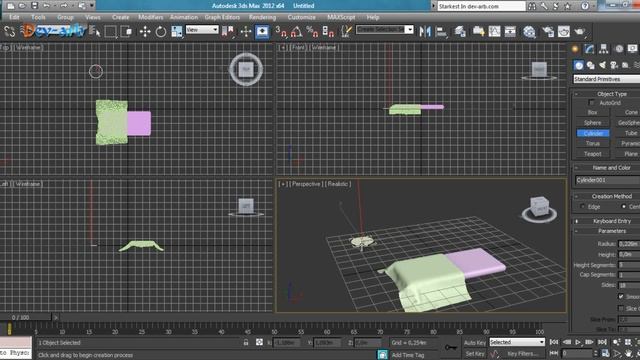
Task: Select the Shapes category icon
Action: pyautogui.click(x=591, y=65)
